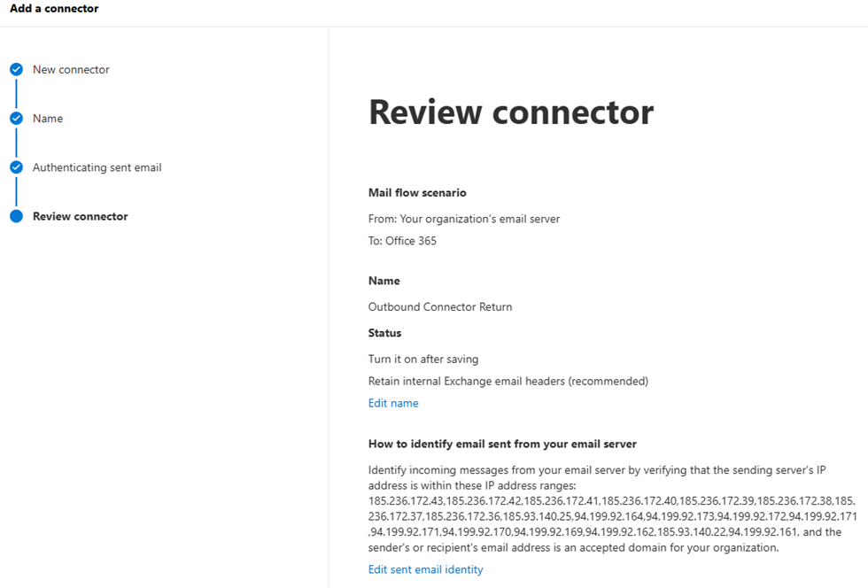868x588 pixels.
Task: Click the Mail flow scenario heading
Action: pos(417,192)
